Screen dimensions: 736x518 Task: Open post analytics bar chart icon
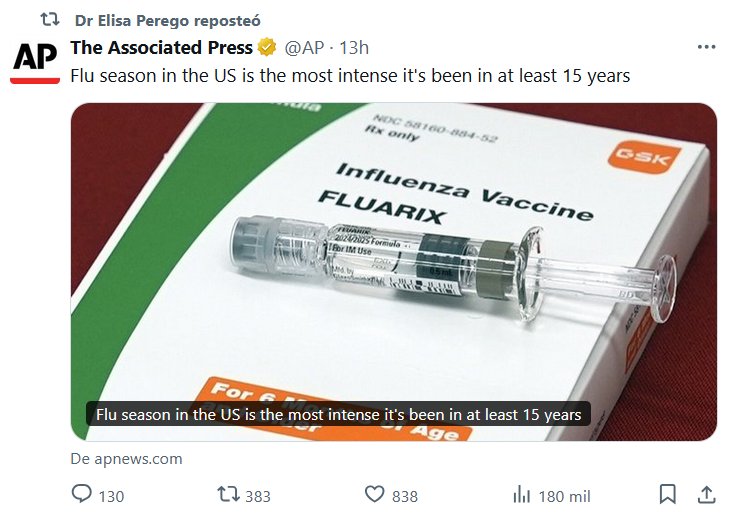pyautogui.click(x=521, y=495)
